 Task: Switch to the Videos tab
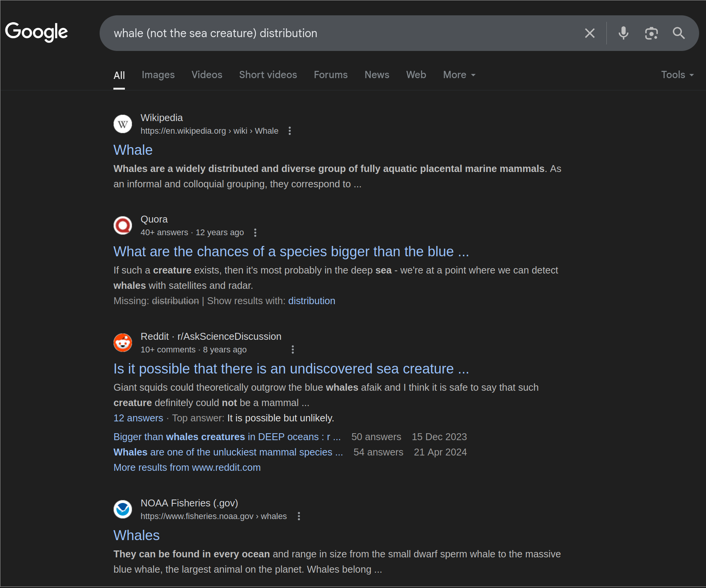click(x=207, y=75)
